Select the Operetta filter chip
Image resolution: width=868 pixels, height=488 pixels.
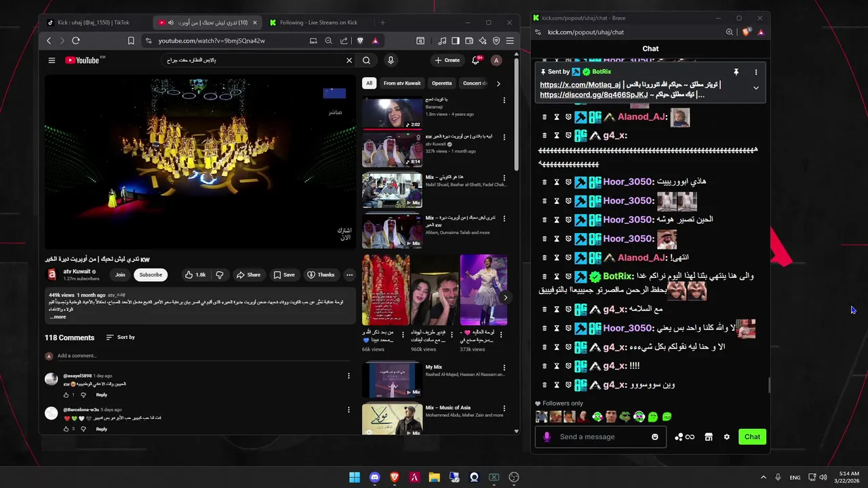(441, 83)
